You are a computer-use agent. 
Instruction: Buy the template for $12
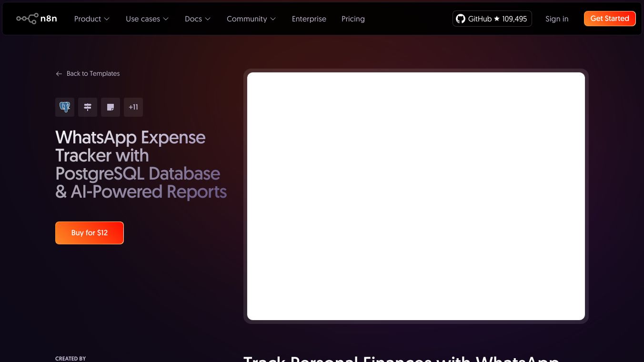pos(90,233)
